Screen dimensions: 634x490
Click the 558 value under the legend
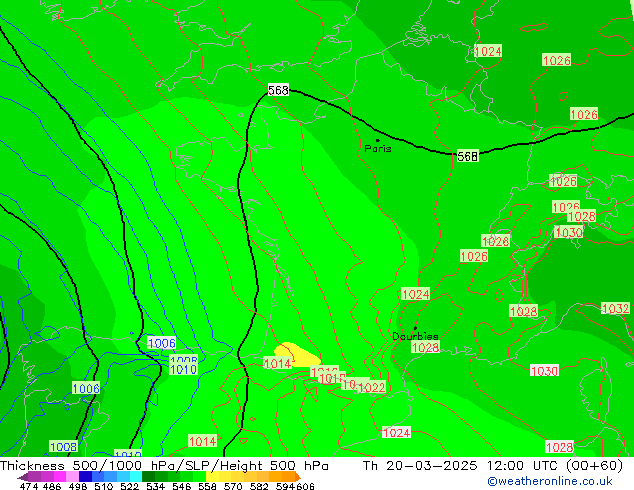(x=207, y=486)
